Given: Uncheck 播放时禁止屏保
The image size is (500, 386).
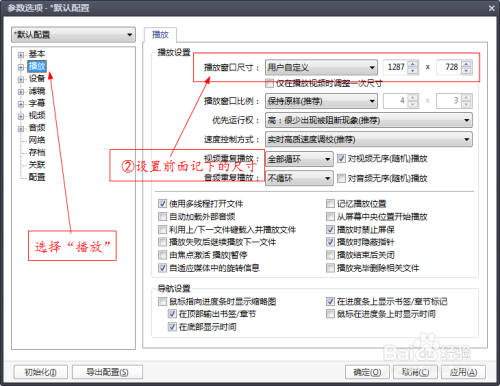Looking at the screenshot, I should pyautogui.click(x=330, y=230).
